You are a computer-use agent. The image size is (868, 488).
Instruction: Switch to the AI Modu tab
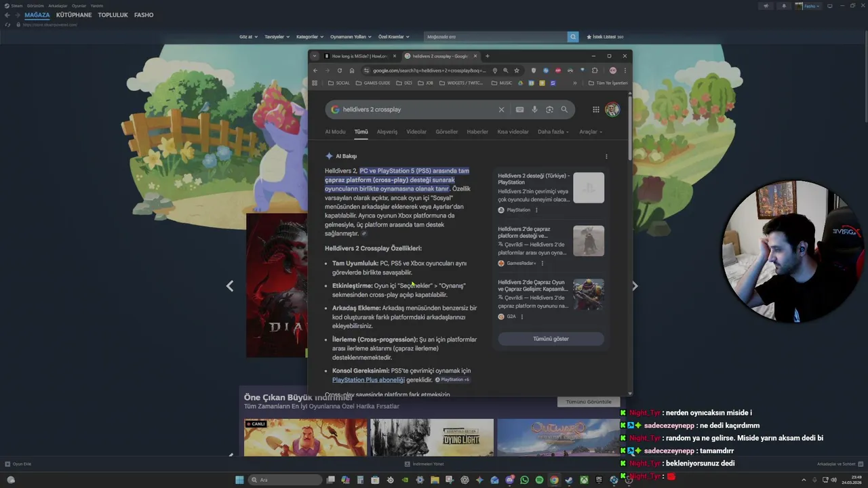click(335, 132)
